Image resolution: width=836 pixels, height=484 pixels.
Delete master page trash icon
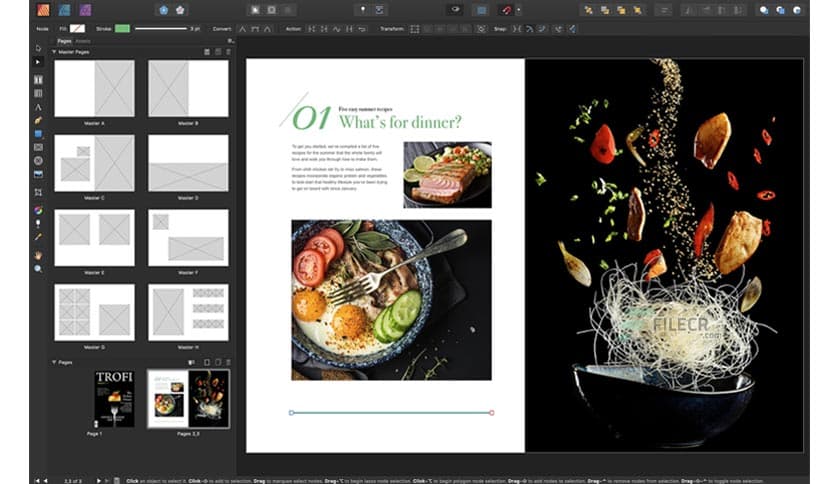[228, 52]
